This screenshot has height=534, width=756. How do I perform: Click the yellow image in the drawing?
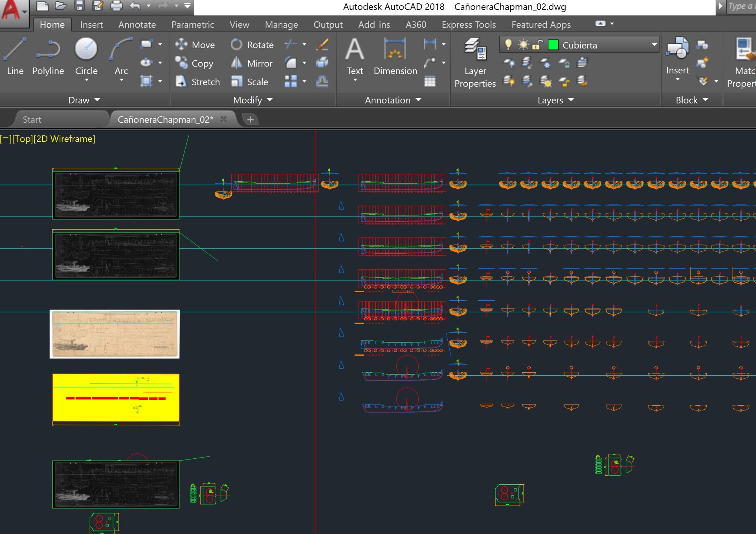(116, 398)
